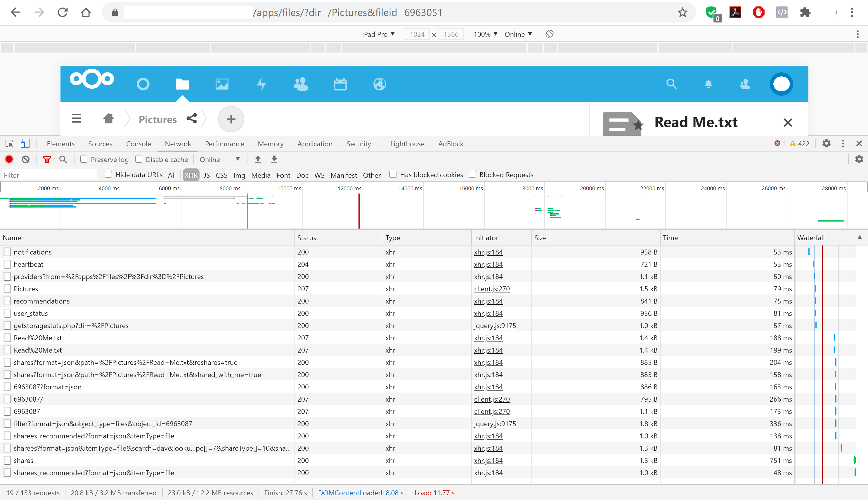
Task: Share the Pictures folder
Action: (192, 119)
